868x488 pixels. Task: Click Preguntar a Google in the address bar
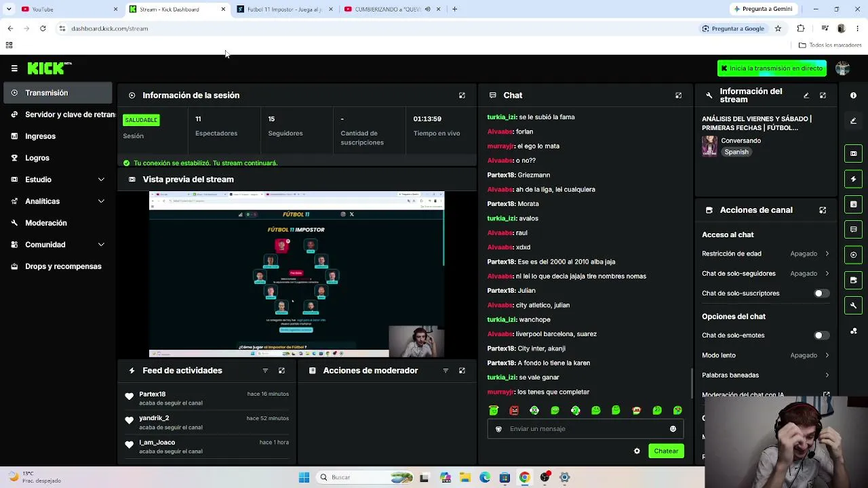[733, 28]
